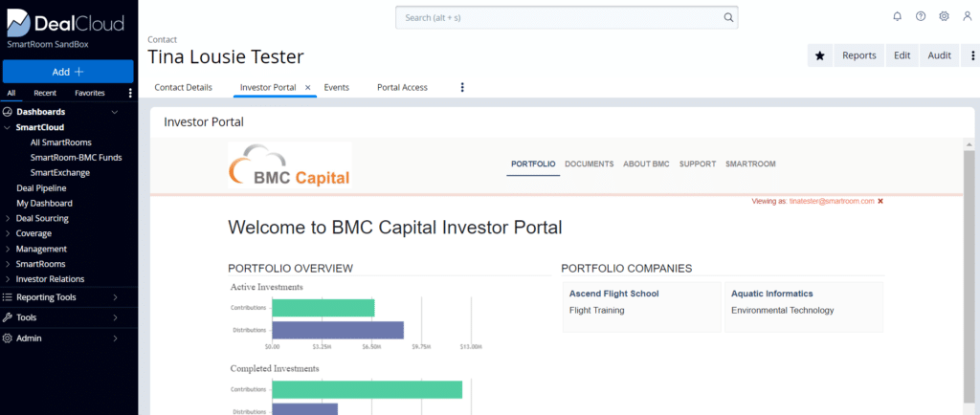Open the Portal Access tab
Image resolution: width=980 pixels, height=415 pixels.
[403, 87]
